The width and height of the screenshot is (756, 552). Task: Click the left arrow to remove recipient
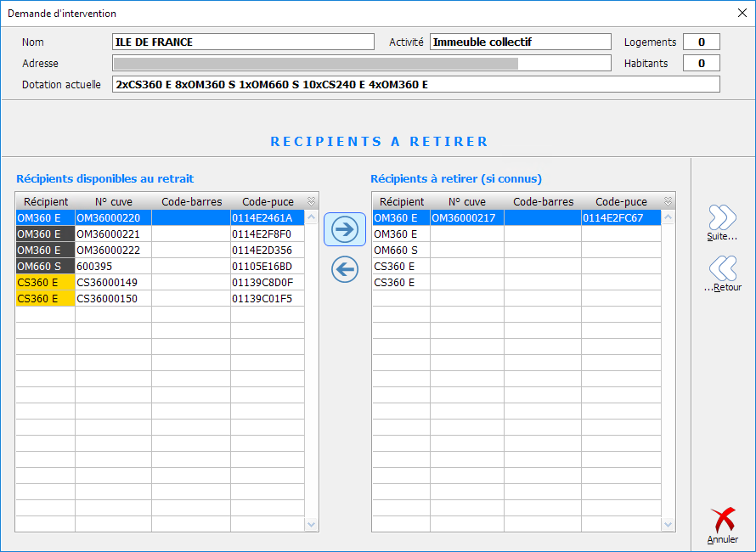click(344, 270)
